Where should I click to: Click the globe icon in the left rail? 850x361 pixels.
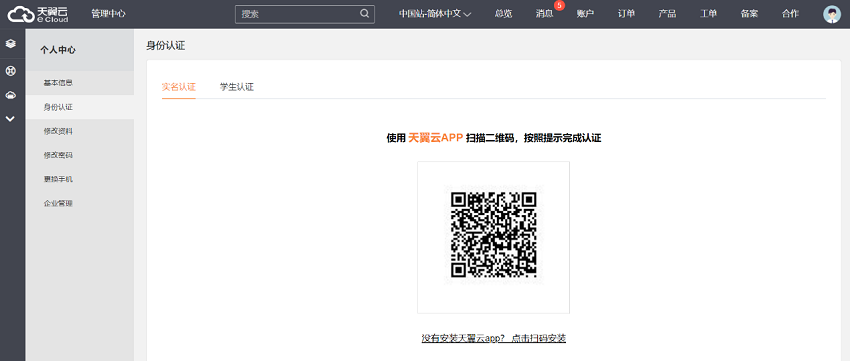(10, 70)
